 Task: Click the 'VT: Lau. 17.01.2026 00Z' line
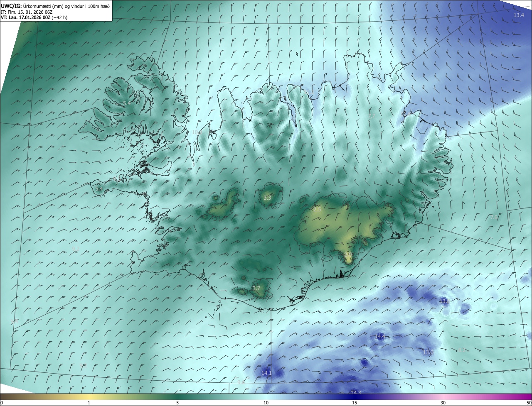25,17
